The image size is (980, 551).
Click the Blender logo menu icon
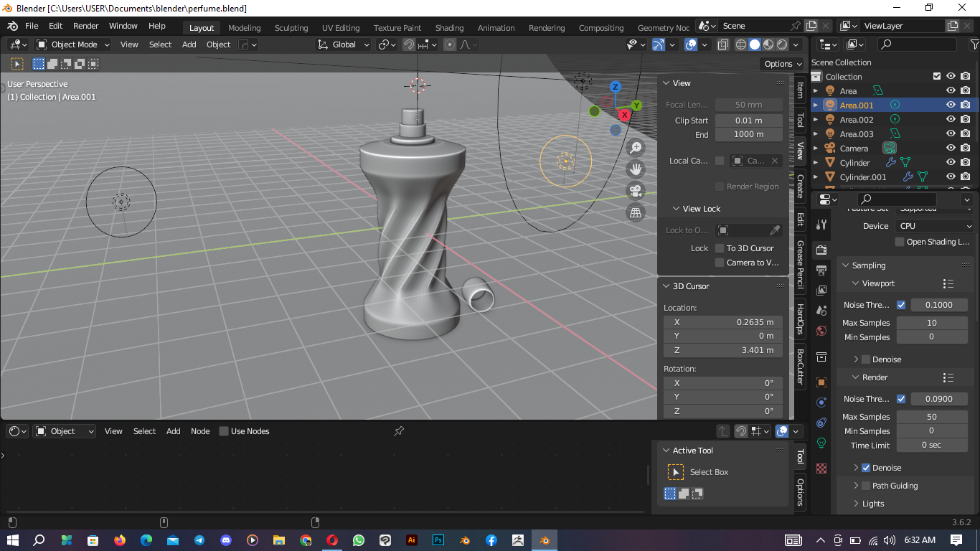click(x=13, y=26)
